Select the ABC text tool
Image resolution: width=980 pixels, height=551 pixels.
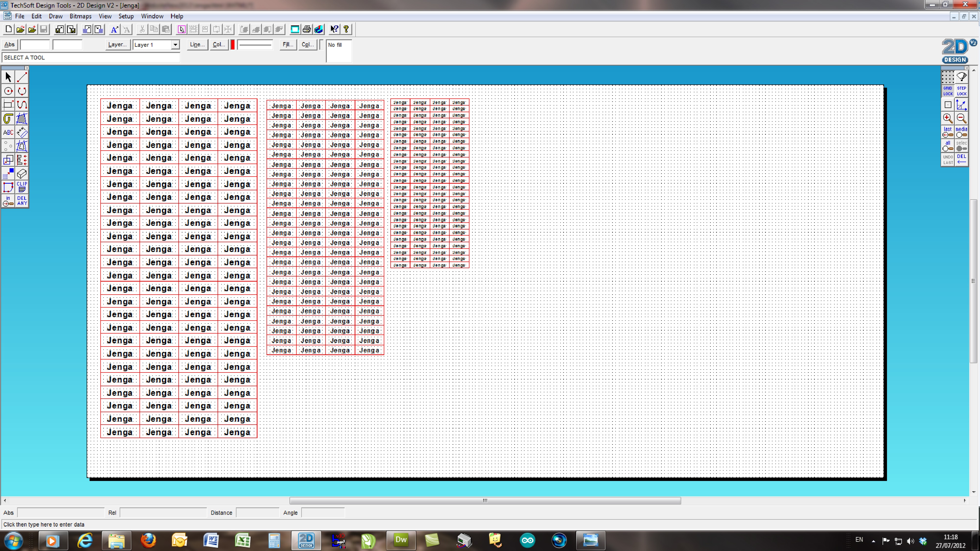pyautogui.click(x=8, y=132)
